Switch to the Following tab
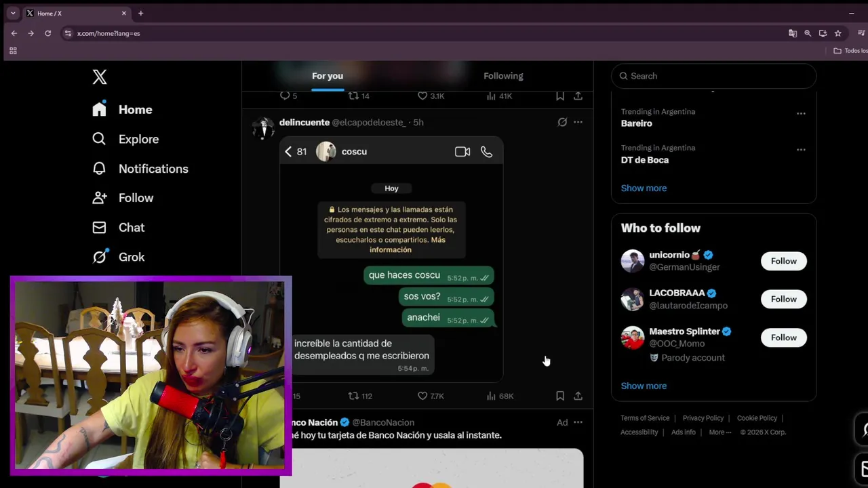868x488 pixels. click(x=503, y=76)
